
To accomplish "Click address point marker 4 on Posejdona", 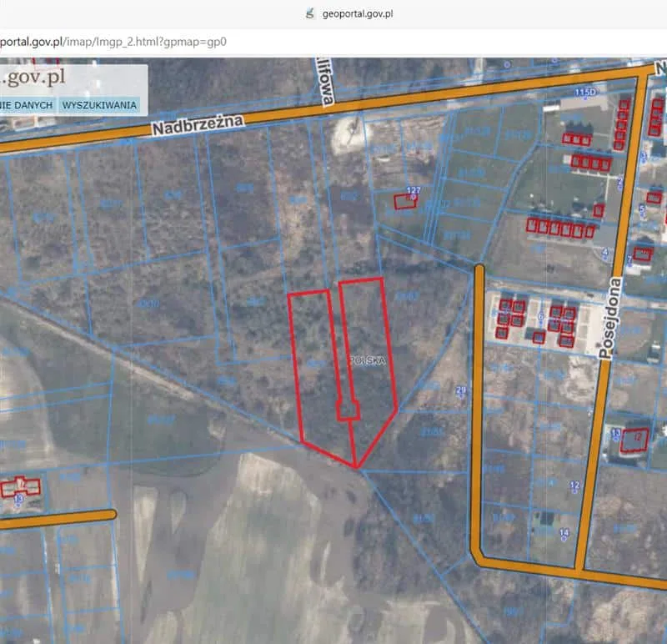I will [x=604, y=251].
